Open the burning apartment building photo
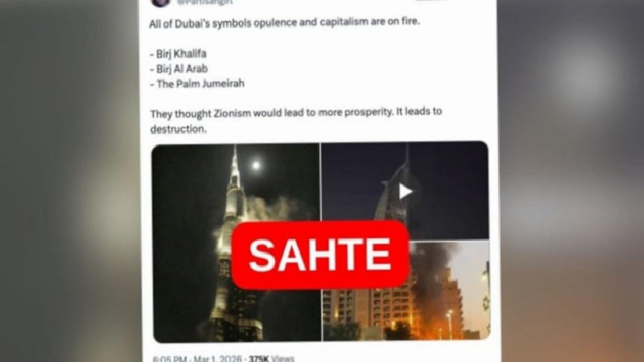Viewport: 644px width, 362px height. pos(406,291)
